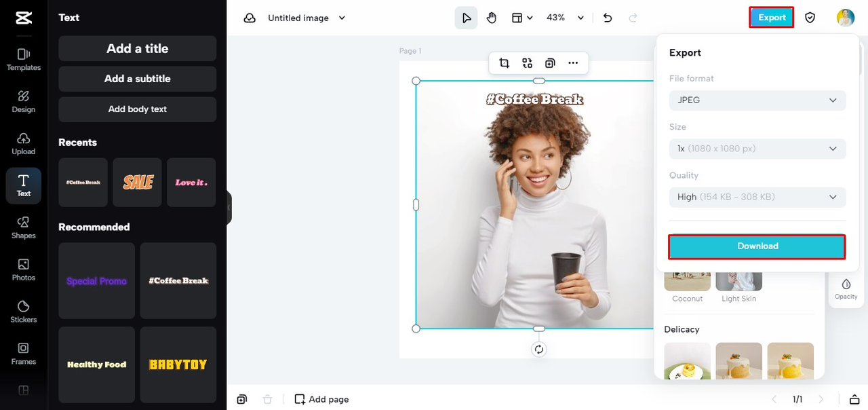Open the user profile avatar
This screenshot has height=410, width=868.
click(x=846, y=18)
